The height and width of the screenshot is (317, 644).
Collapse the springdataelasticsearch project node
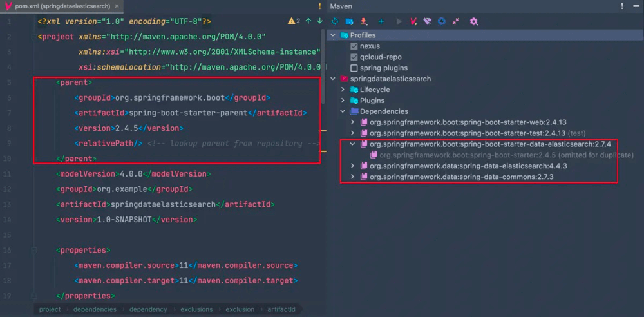coord(333,79)
